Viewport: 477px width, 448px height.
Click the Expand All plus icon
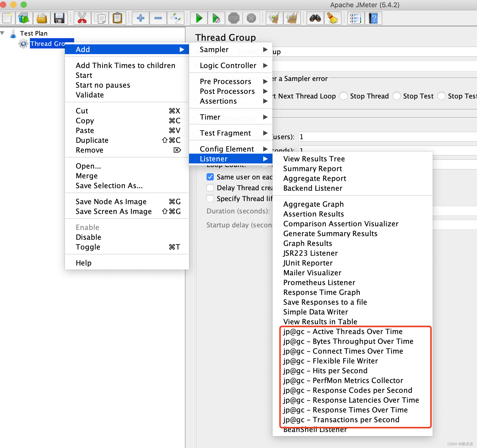pos(140,18)
